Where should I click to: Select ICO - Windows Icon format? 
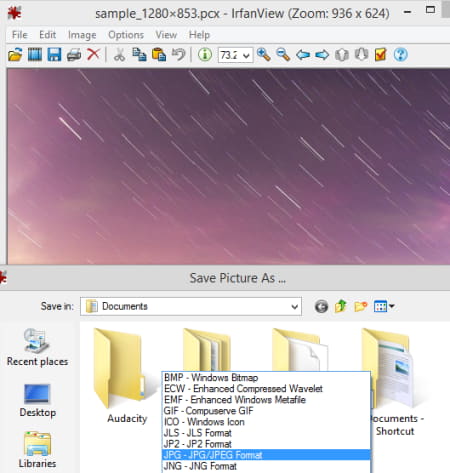[266, 422]
